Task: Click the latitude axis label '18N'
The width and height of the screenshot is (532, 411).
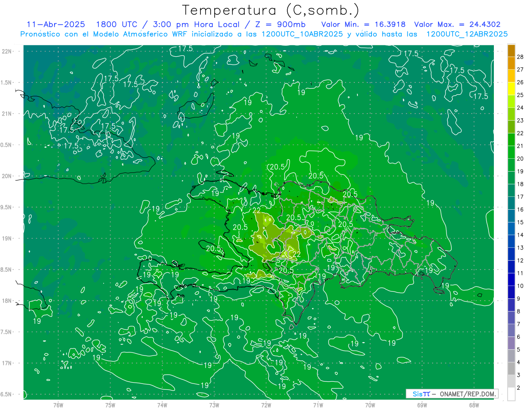Action: pyautogui.click(x=7, y=301)
